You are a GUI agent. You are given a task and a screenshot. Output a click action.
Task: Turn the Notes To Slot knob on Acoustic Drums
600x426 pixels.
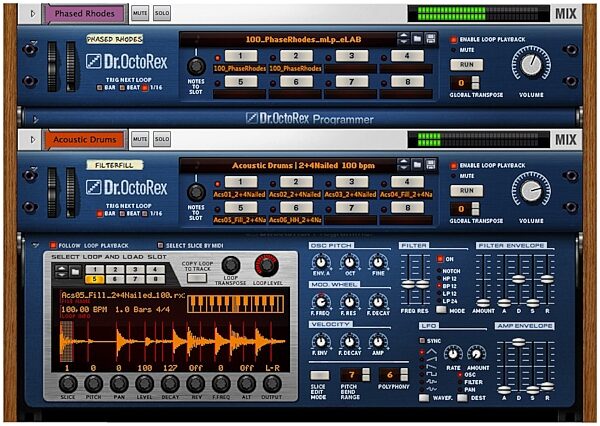[x=196, y=192]
